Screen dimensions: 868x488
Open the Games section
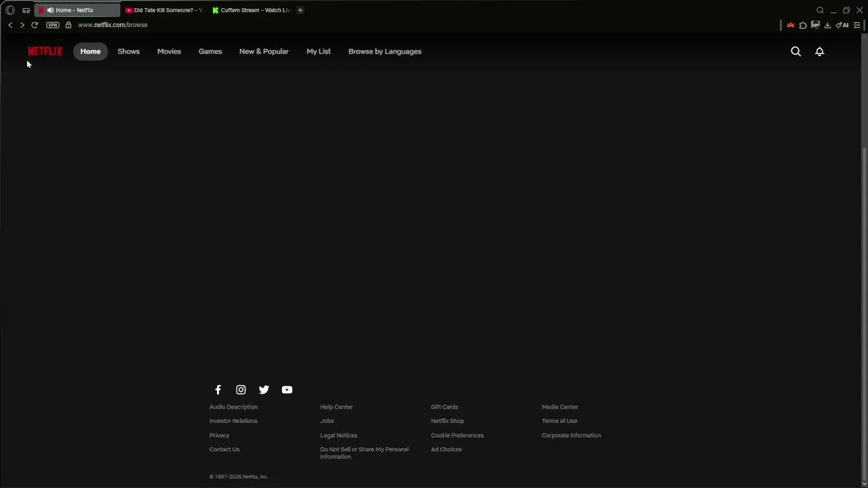tap(210, 52)
